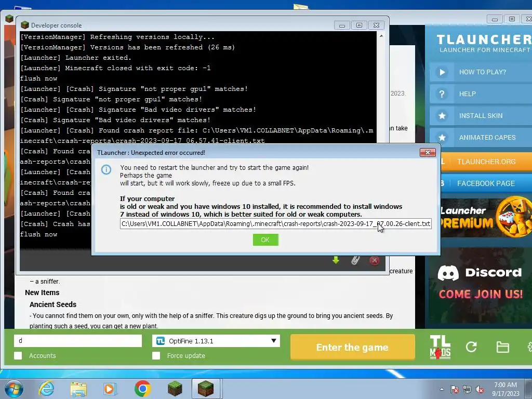Image resolution: width=532 pixels, height=399 pixels.
Task: Toggle the Force update checkbox
Action: tap(156, 355)
